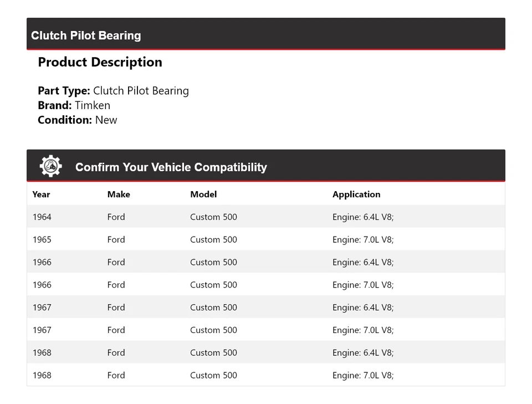This screenshot has height=404, width=532.
Task: Click Engine 7.0L V8 in the 1965 row
Action: click(x=363, y=240)
